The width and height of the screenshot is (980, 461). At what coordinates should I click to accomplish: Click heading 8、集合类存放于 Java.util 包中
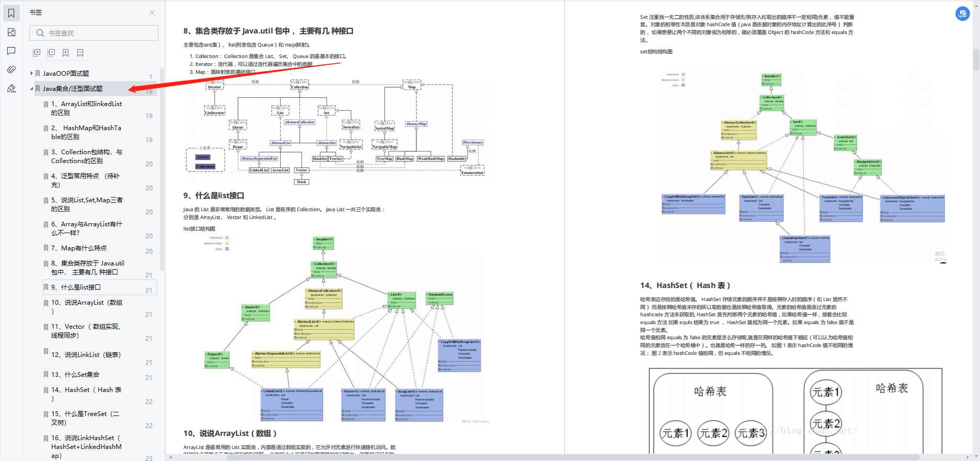pyautogui.click(x=268, y=31)
